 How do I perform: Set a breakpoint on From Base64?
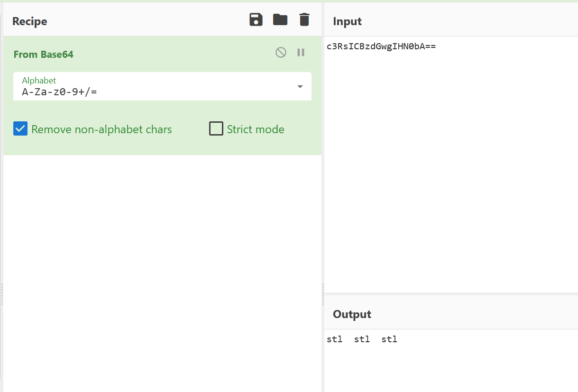301,52
